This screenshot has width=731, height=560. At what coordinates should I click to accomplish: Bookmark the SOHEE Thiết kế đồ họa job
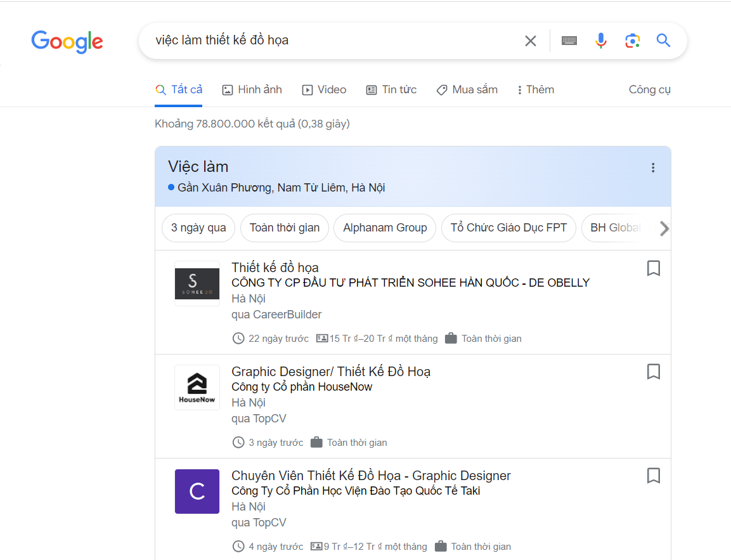(x=654, y=268)
